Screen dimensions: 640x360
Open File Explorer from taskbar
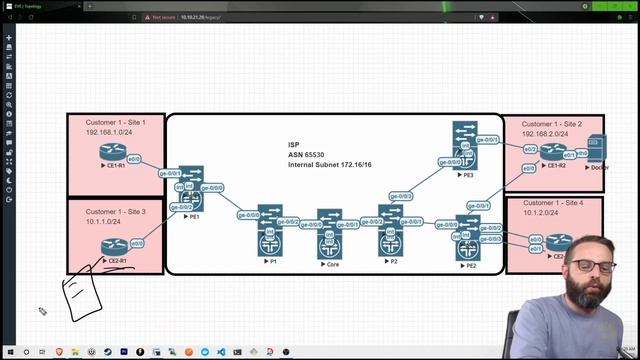75,352
